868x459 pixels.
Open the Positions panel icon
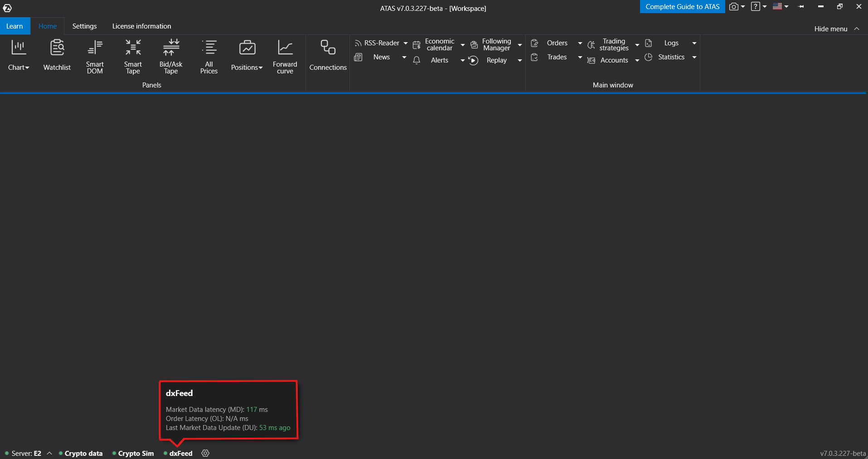pyautogui.click(x=247, y=48)
